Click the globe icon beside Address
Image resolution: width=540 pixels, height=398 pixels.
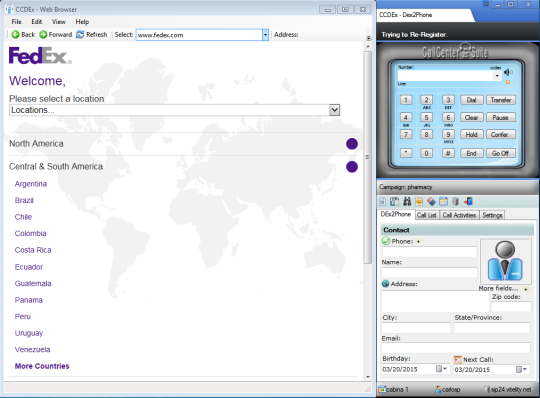click(x=386, y=283)
